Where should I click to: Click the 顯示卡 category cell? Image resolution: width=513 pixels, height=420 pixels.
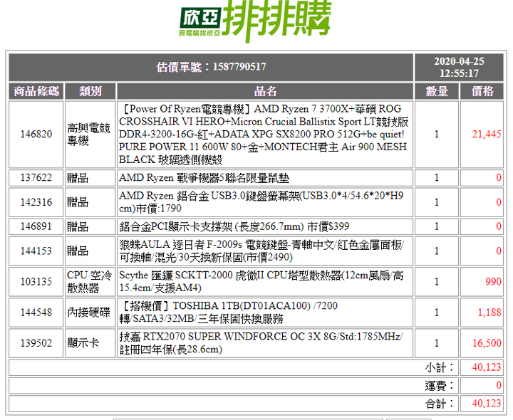[90, 343]
